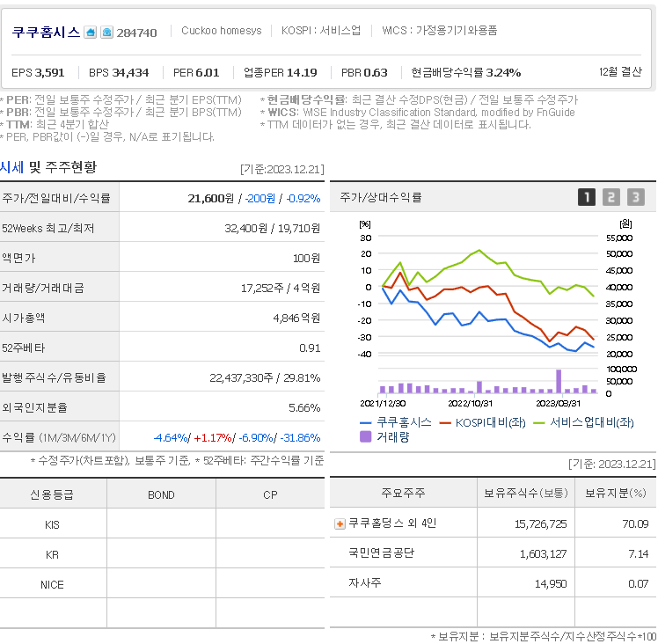The image size is (658, 644).
Task: Expand 쿠쿠홀딩스 외 4인 shareholder plus icon
Action: 340,524
